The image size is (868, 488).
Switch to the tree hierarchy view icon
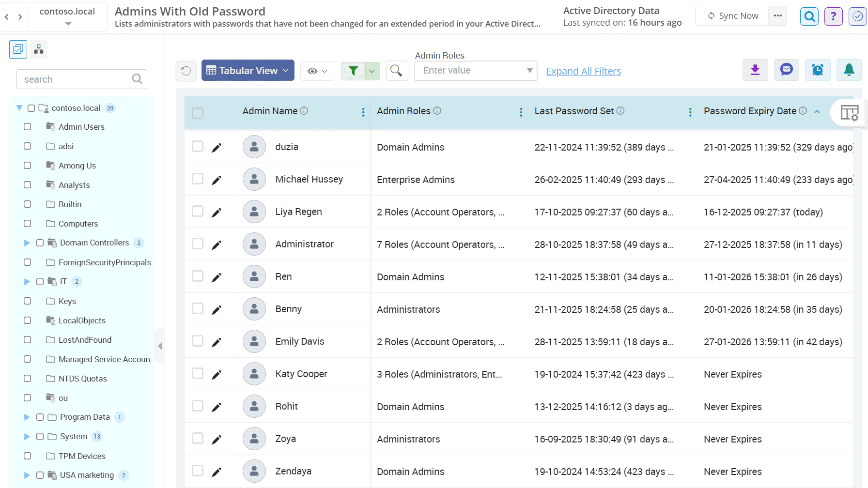click(38, 49)
